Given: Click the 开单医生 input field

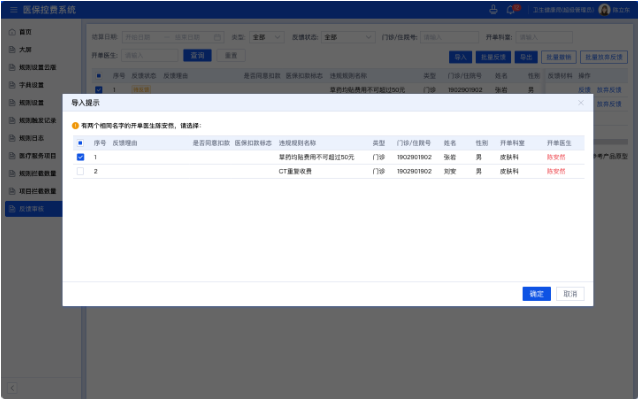Looking at the screenshot, I should point(150,55).
